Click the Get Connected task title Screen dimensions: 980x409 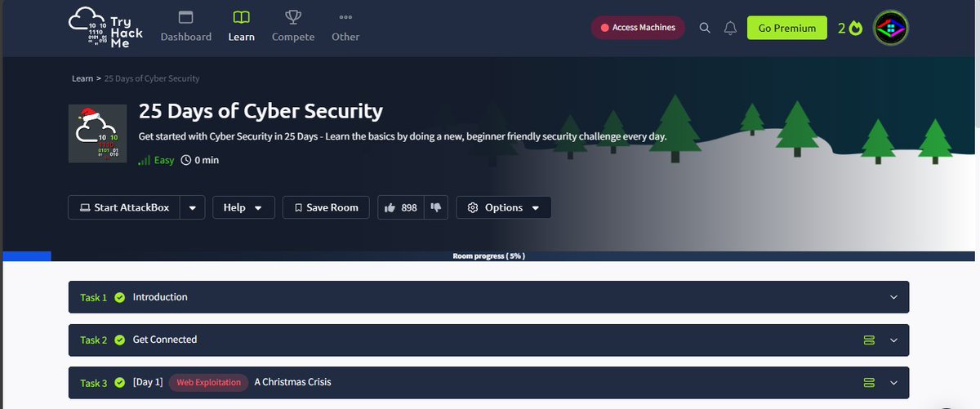(165, 340)
